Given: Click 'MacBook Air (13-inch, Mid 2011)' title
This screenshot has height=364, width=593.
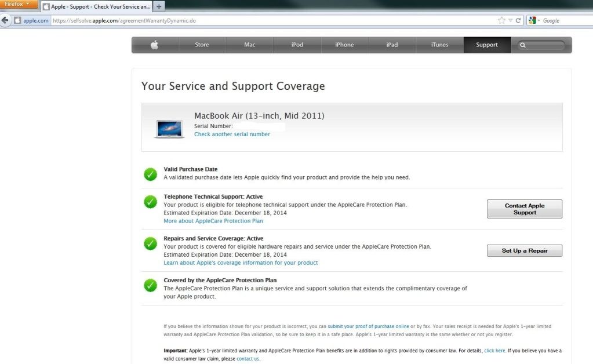Looking at the screenshot, I should [259, 116].
